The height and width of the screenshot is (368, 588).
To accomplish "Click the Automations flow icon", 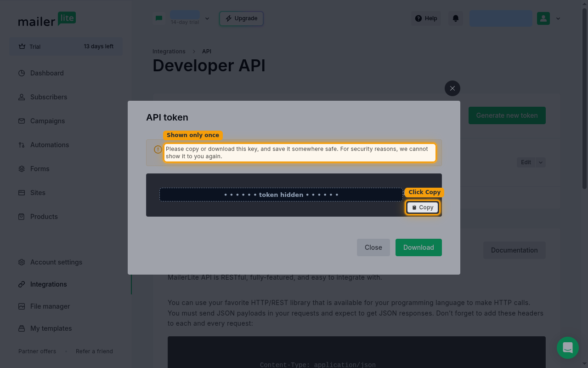I will (x=22, y=145).
